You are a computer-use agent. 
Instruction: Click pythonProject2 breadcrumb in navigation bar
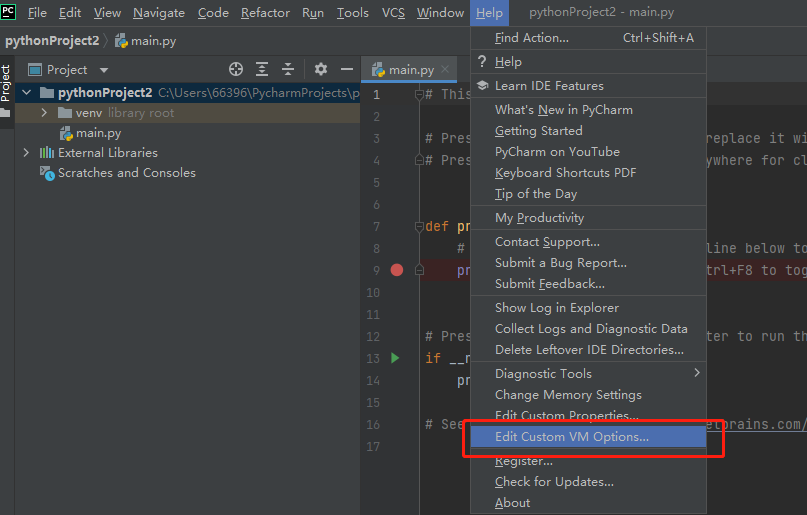pos(52,41)
